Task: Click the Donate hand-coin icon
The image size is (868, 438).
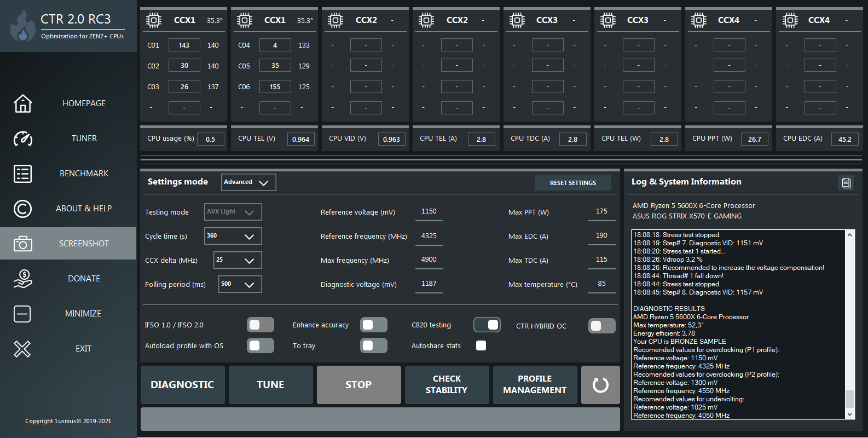Action: pos(22,279)
